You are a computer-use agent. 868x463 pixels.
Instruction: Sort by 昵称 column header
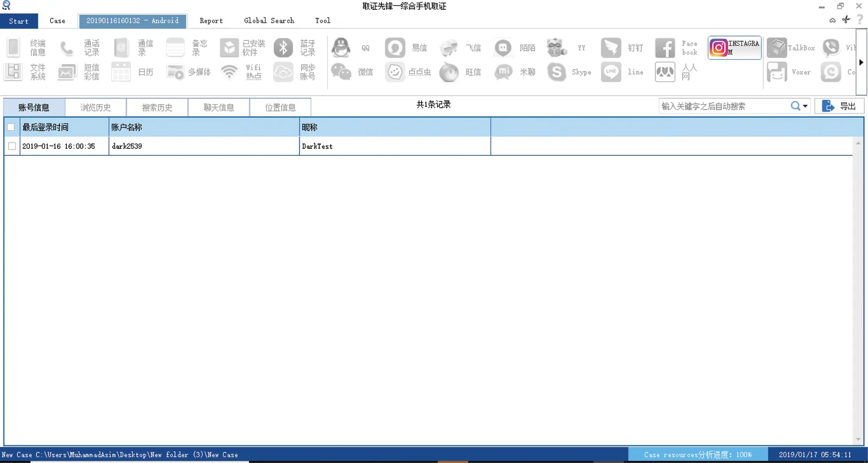pos(395,127)
